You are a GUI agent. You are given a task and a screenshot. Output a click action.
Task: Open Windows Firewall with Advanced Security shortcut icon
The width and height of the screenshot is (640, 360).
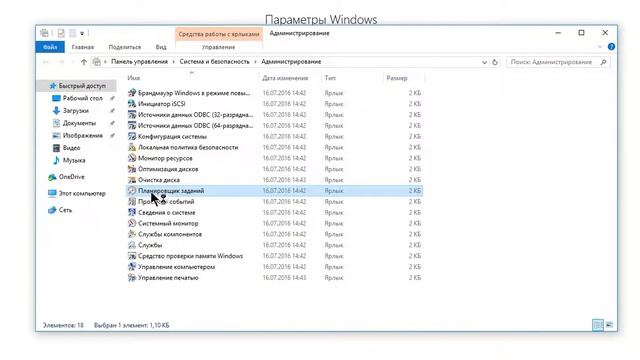[x=132, y=93]
